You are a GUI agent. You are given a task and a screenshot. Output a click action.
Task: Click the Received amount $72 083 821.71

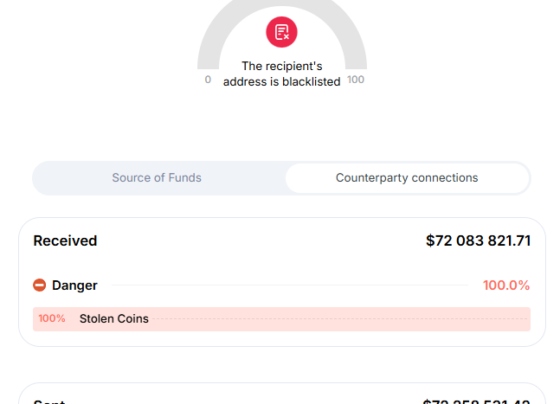tap(478, 240)
